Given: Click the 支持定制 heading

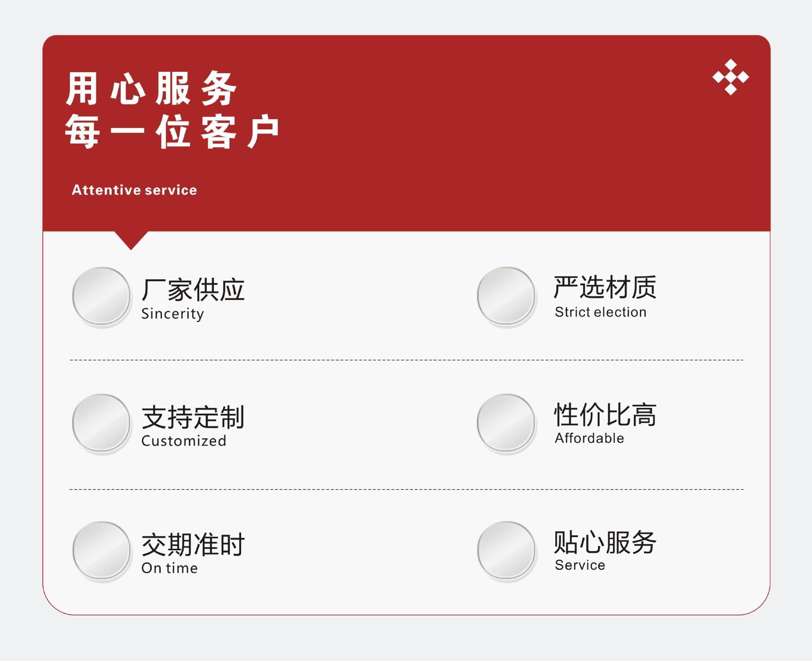Looking at the screenshot, I should coord(193,417).
